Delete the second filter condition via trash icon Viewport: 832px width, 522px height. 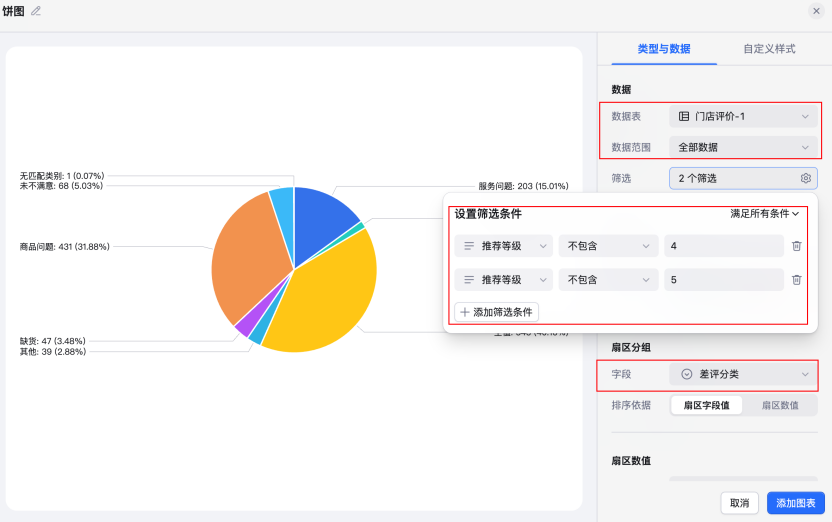(796, 280)
